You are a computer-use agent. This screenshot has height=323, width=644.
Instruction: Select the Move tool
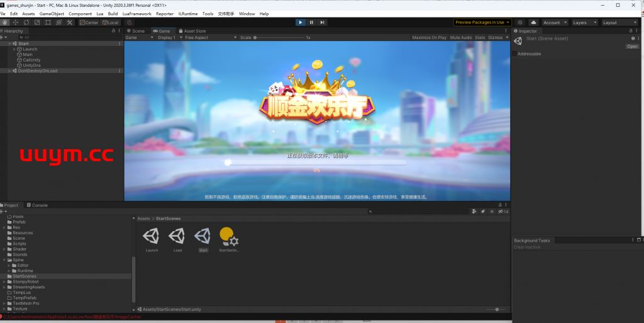[x=16, y=23]
